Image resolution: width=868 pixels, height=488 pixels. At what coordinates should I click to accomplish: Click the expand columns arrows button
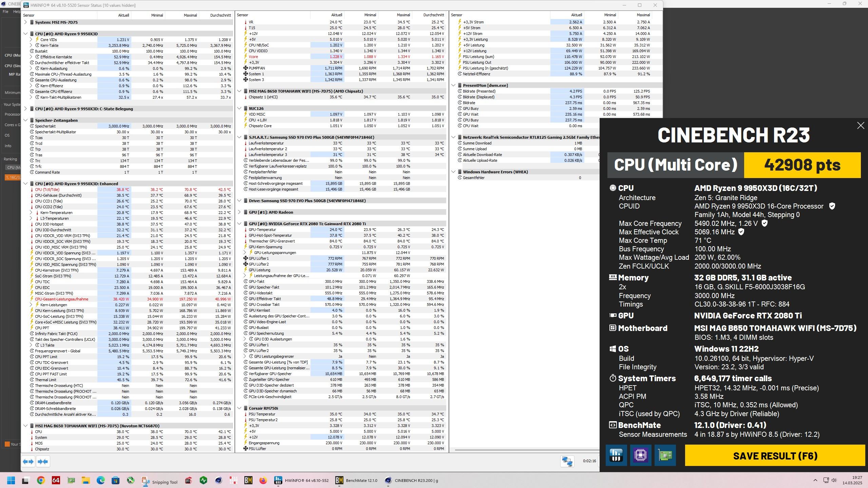pyautogui.click(x=29, y=462)
